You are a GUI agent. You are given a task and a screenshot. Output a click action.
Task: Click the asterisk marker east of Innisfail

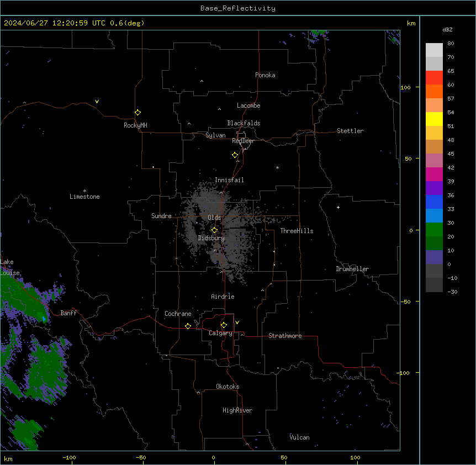[277, 167]
